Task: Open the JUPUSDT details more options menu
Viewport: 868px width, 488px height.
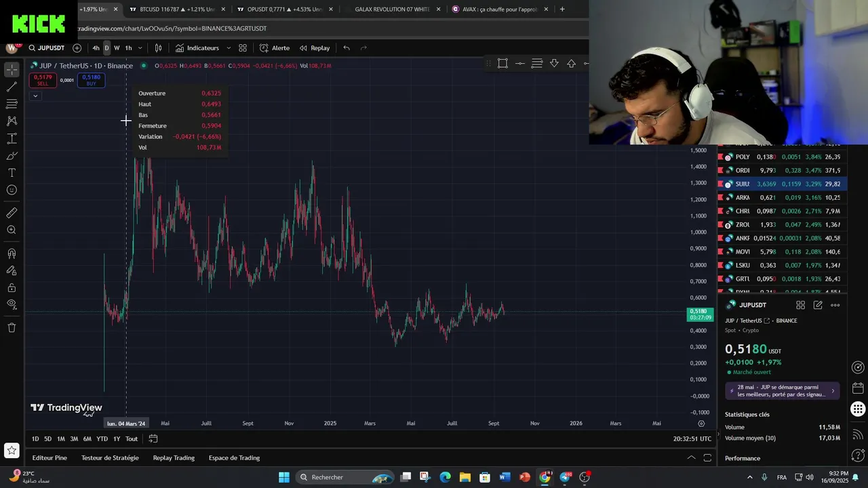Action: (835, 305)
